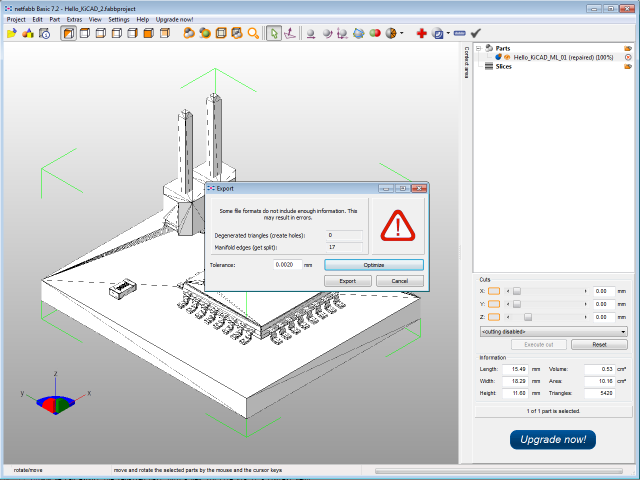Select the fourth view cube icon

tap(117, 33)
